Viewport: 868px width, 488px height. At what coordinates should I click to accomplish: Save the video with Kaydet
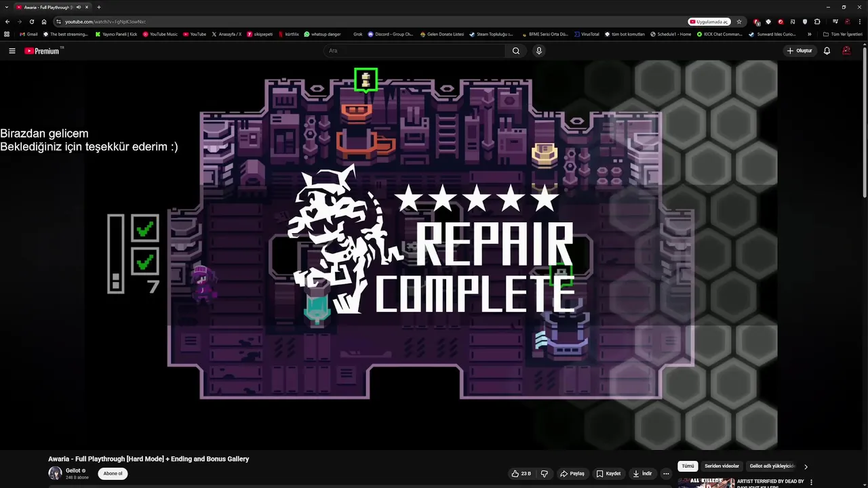pyautogui.click(x=608, y=474)
